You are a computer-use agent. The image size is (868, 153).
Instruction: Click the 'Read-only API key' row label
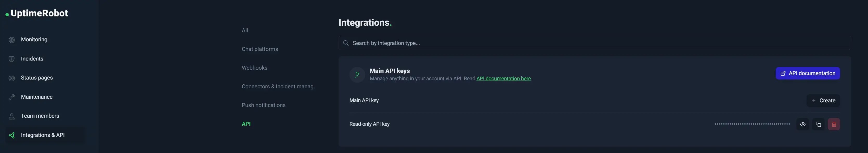coord(369,124)
